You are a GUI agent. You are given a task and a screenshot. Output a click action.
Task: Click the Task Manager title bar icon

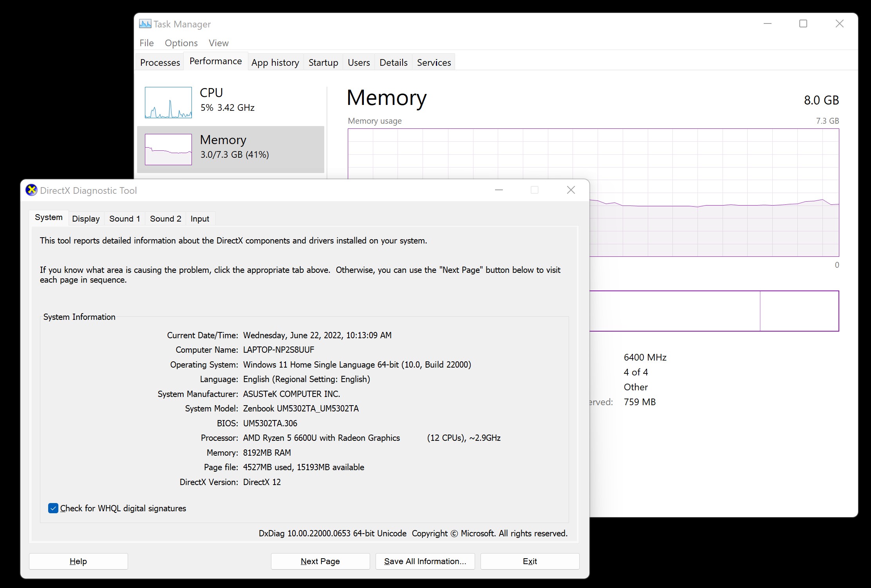point(145,24)
